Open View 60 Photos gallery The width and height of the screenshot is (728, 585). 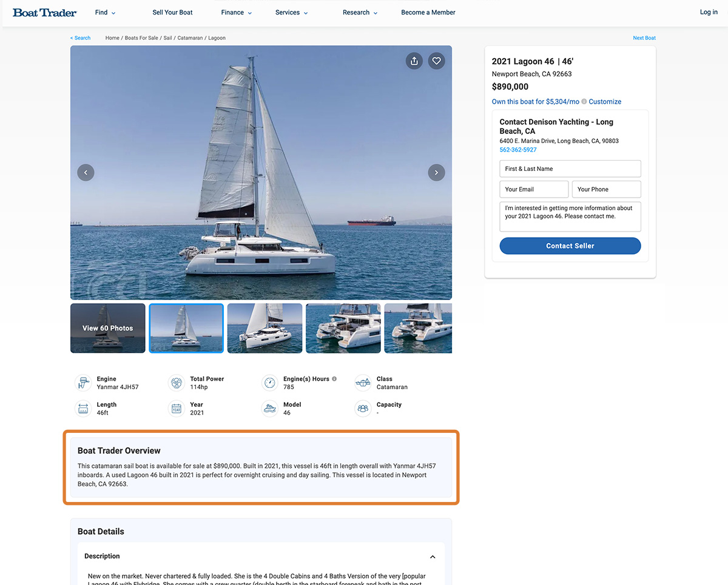click(x=108, y=328)
